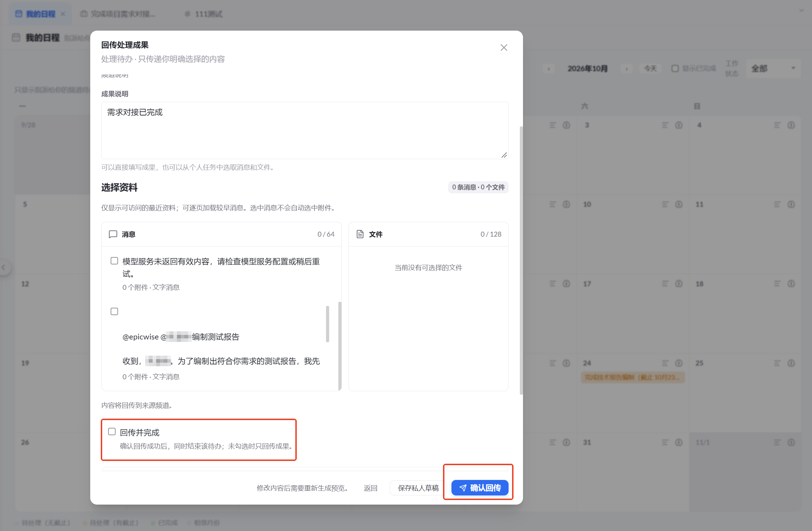Go to previous month arrow
Screen dimensions: 812x531
(x=549, y=69)
